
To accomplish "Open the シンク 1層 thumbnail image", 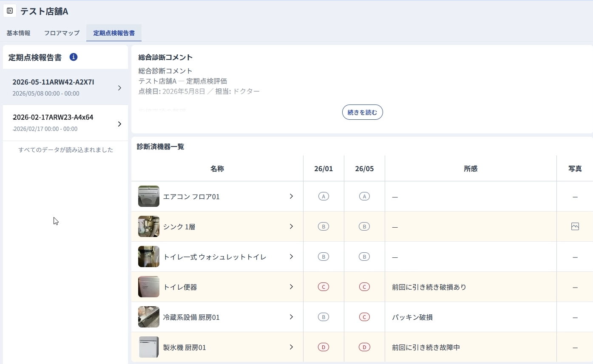I will (149, 226).
